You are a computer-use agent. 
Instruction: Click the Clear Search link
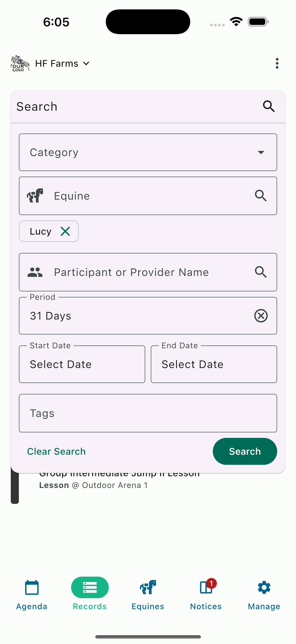tap(56, 451)
